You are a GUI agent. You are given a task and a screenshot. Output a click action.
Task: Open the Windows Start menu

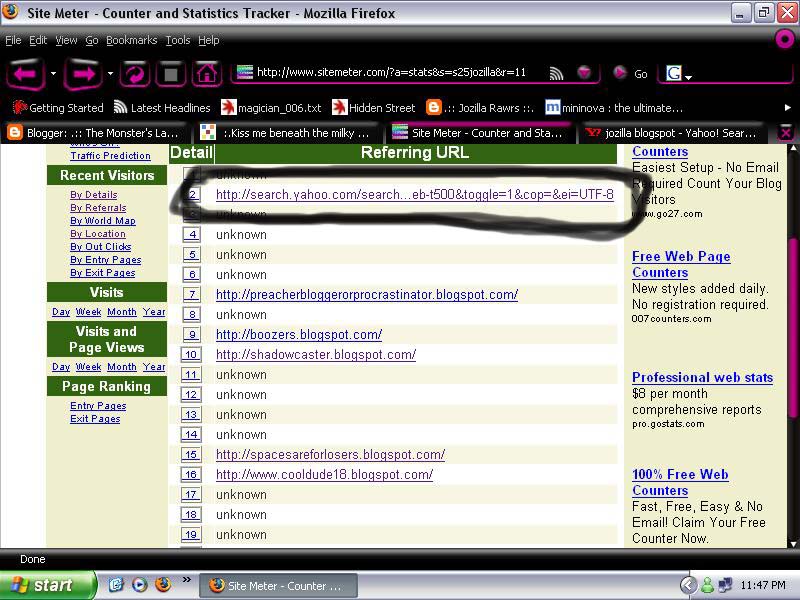coord(47,585)
